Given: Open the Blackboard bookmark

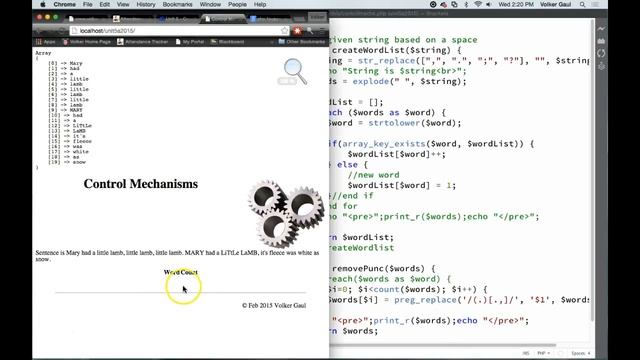Looking at the screenshot, I should 227,42.
